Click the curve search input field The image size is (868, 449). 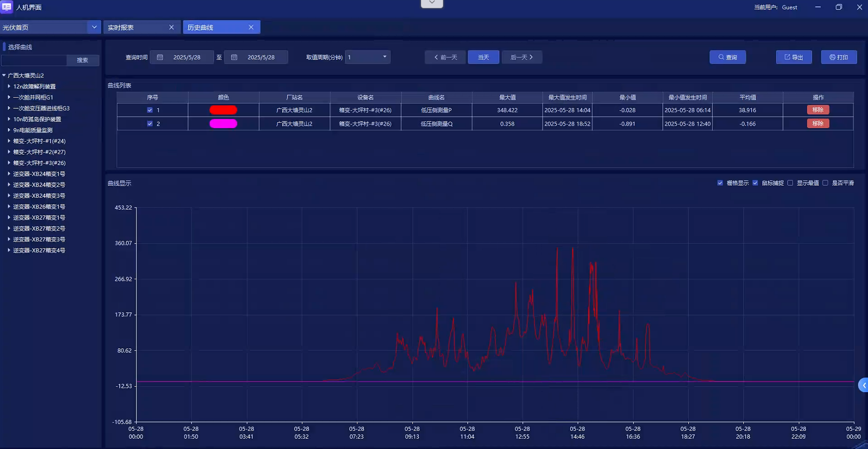pyautogui.click(x=34, y=60)
